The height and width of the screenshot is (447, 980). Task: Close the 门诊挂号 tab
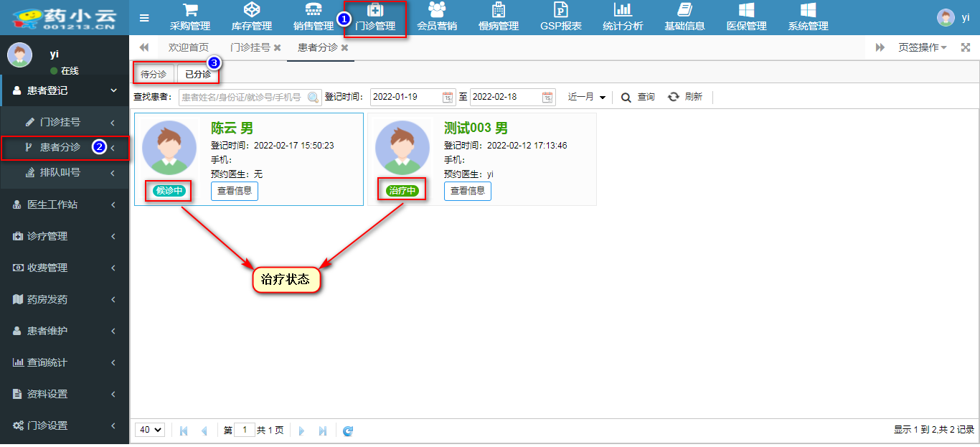277,47
